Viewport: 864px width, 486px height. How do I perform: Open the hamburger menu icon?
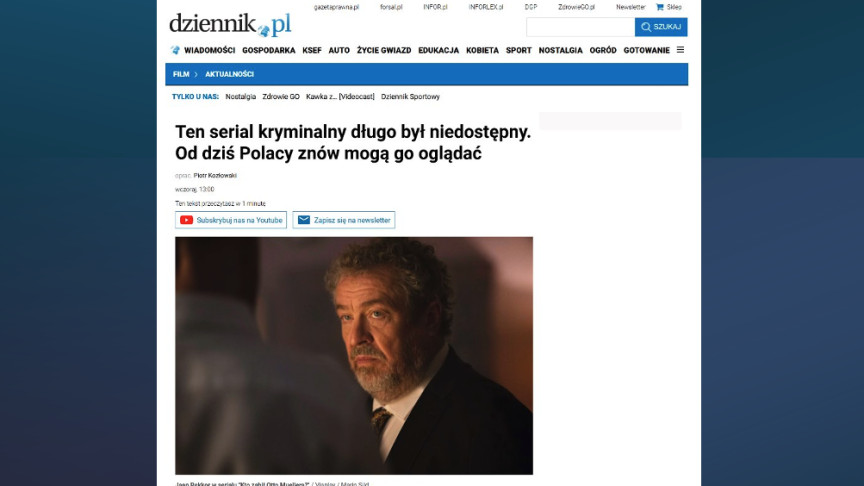[681, 50]
